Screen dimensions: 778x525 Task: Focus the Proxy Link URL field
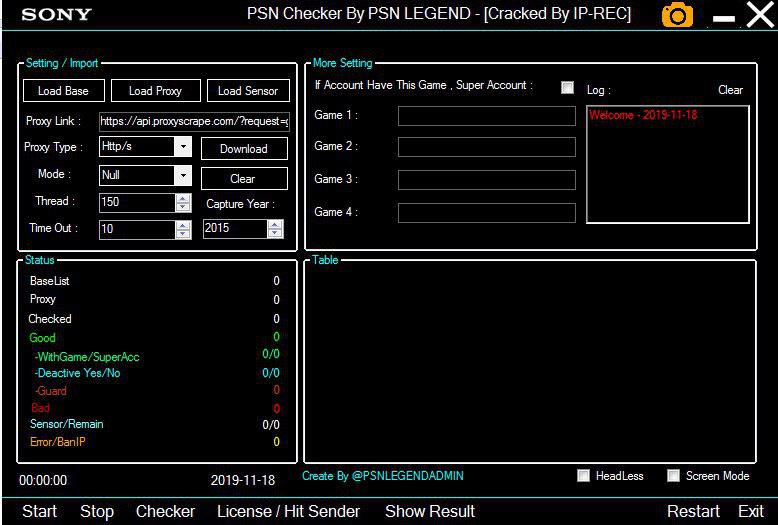pos(194,121)
